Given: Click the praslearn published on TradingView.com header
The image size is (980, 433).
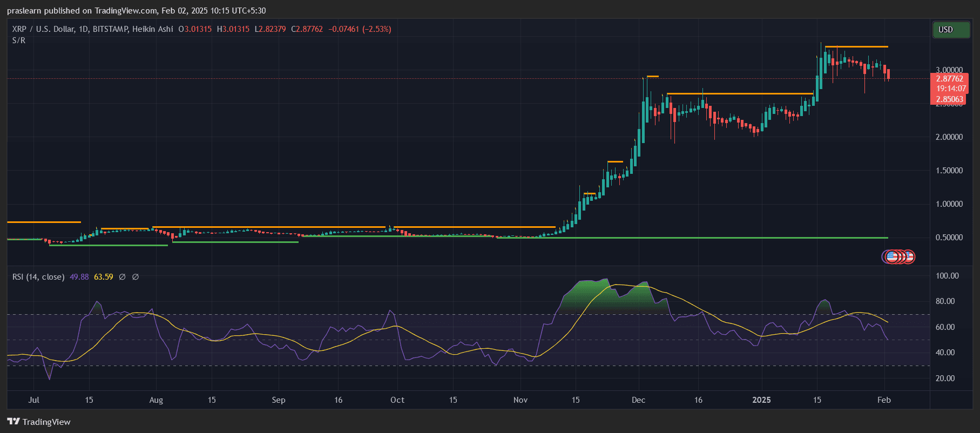Looking at the screenshot, I should [x=136, y=11].
